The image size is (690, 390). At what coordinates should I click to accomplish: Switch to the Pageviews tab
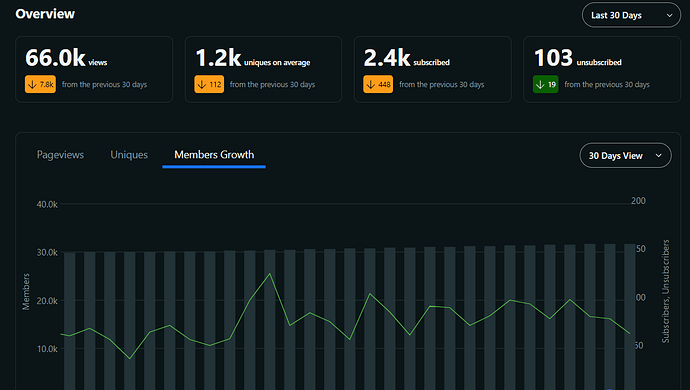pos(60,155)
